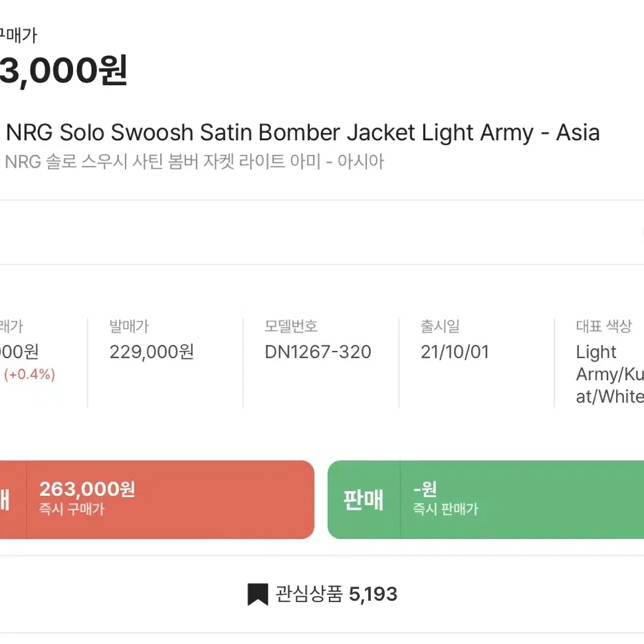Click the 출시일 label
644x644 pixels.
pyautogui.click(x=440, y=326)
